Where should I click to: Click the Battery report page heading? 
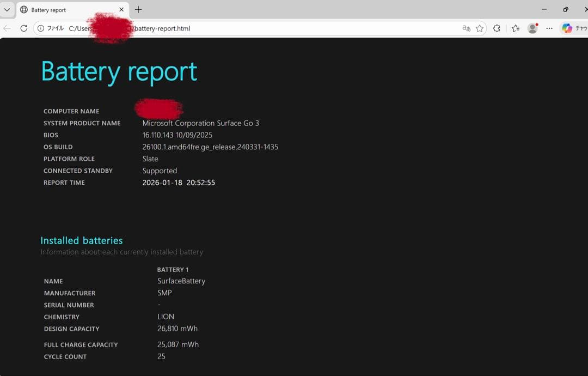tap(118, 71)
